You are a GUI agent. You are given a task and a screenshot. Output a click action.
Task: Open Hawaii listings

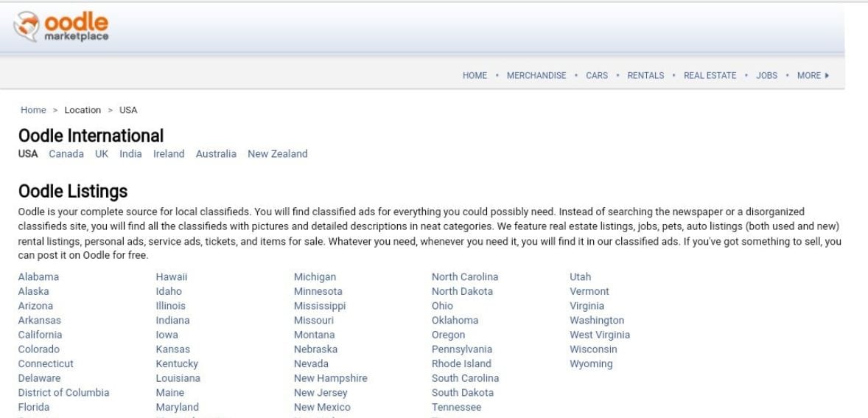pos(172,276)
